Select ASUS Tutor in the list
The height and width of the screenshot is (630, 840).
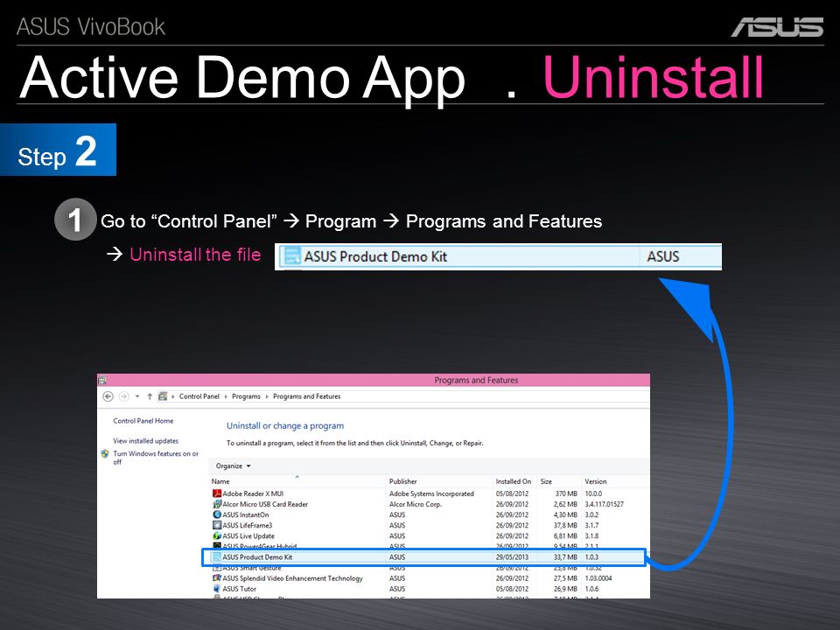(x=239, y=589)
